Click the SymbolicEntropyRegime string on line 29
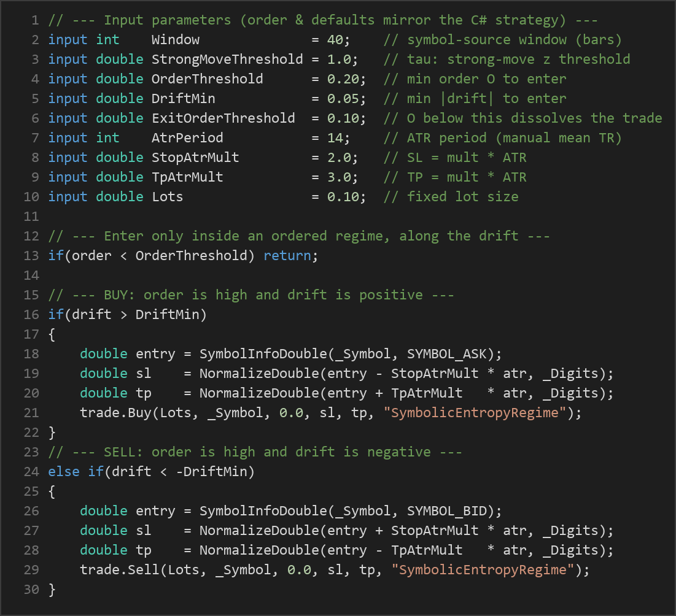The image size is (676, 616). (483, 569)
